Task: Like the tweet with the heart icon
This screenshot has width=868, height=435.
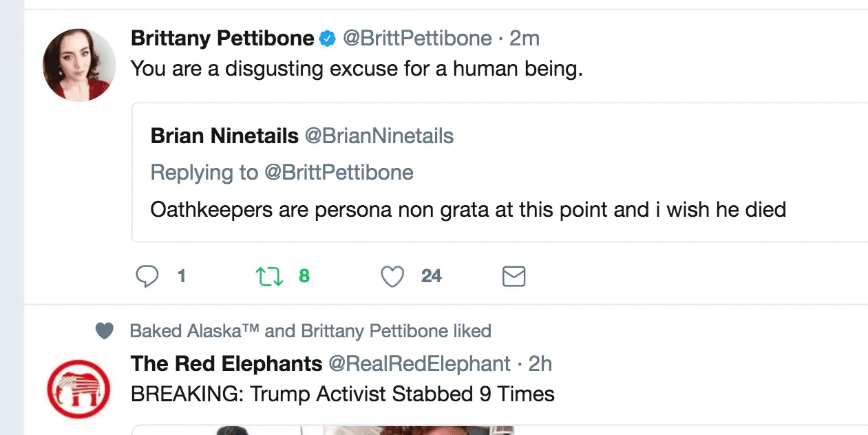Action: click(x=392, y=277)
